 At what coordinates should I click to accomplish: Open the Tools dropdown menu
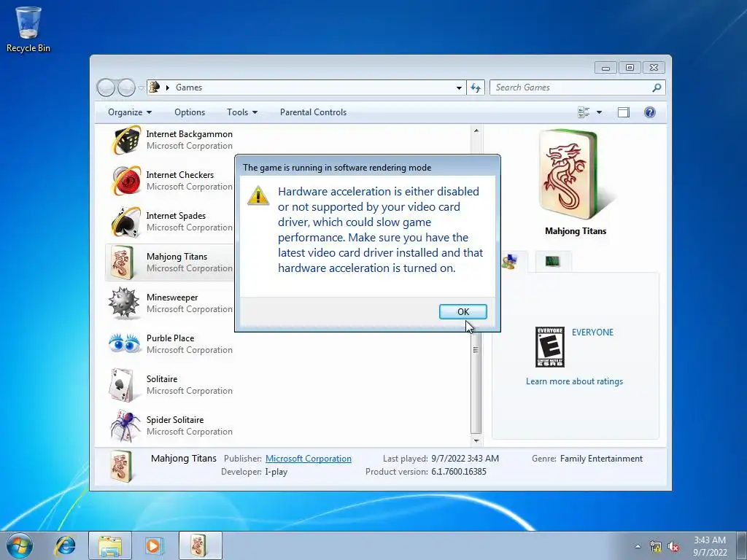(242, 112)
